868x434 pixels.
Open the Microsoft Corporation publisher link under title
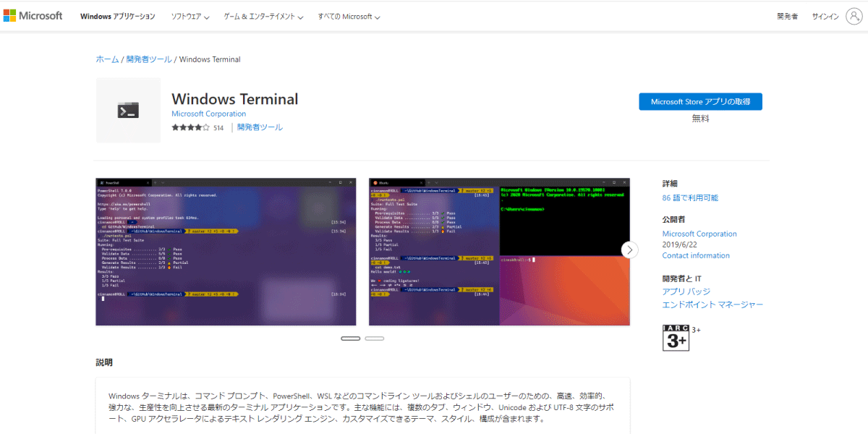pos(208,114)
